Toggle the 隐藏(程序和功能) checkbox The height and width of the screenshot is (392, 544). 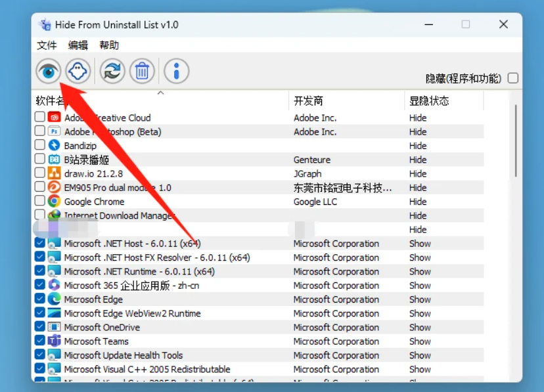[x=513, y=78]
